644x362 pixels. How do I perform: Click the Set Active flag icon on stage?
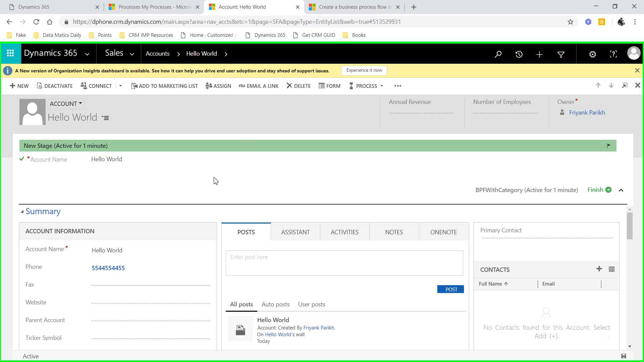[608, 145]
